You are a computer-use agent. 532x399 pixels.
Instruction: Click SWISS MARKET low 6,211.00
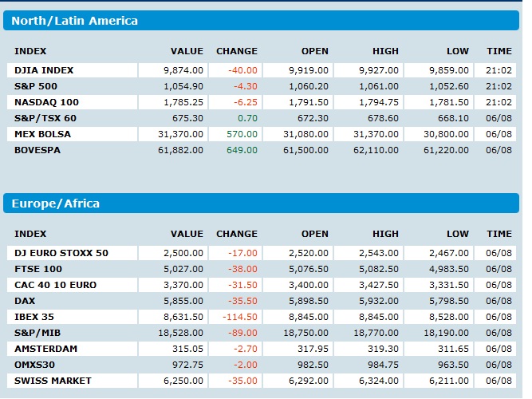(449, 381)
